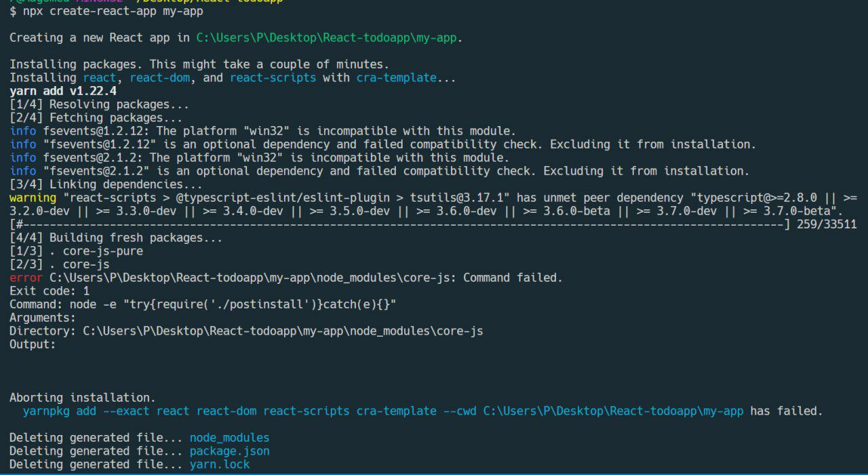This screenshot has height=475, width=868.
Task: Click the Aborting installation message
Action: 82,398
